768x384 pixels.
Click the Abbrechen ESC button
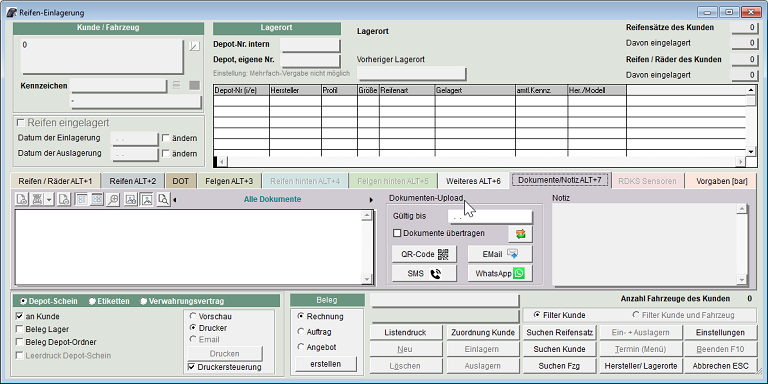[720, 366]
